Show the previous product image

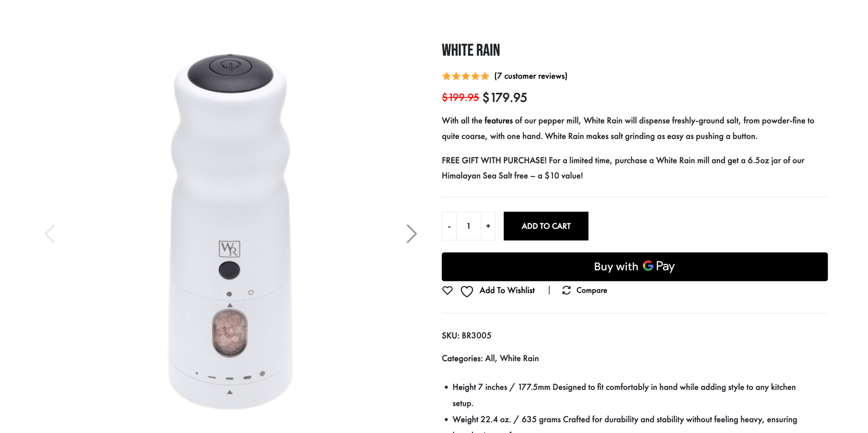[x=50, y=234]
